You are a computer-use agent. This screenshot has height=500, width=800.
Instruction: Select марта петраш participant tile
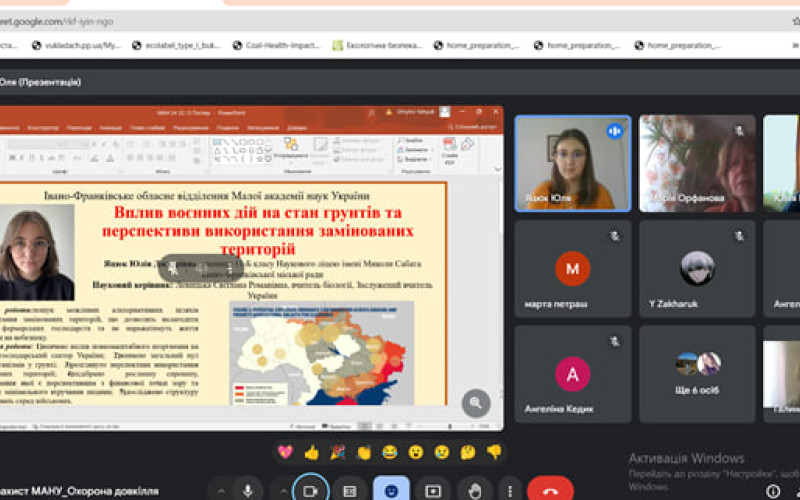pyautogui.click(x=573, y=268)
